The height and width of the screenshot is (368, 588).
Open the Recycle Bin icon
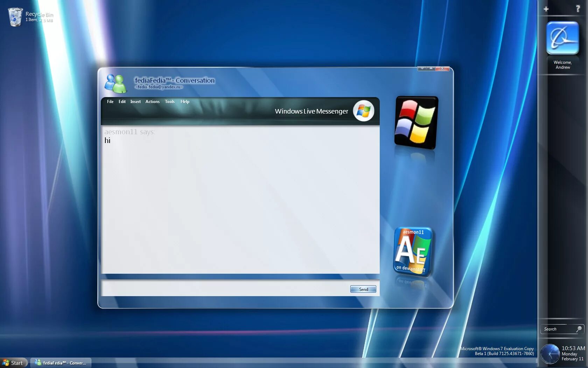15,17
